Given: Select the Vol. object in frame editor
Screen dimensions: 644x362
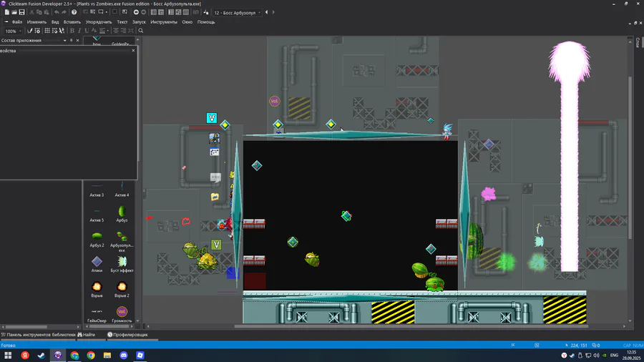Looking at the screenshot, I should 275,101.
